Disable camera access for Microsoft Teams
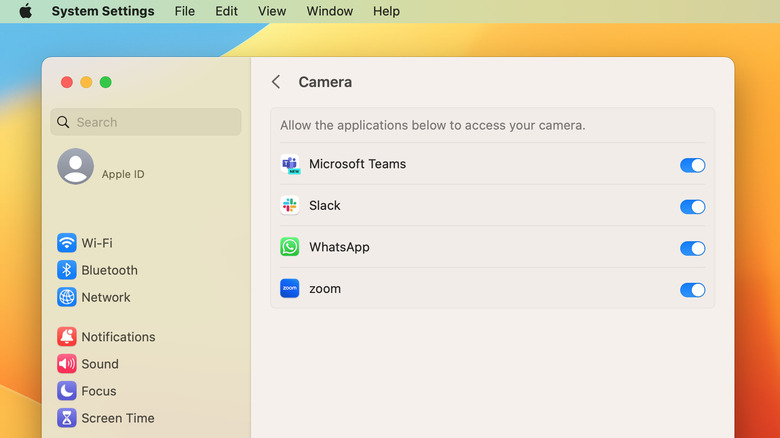This screenshot has width=780, height=438. pos(692,165)
